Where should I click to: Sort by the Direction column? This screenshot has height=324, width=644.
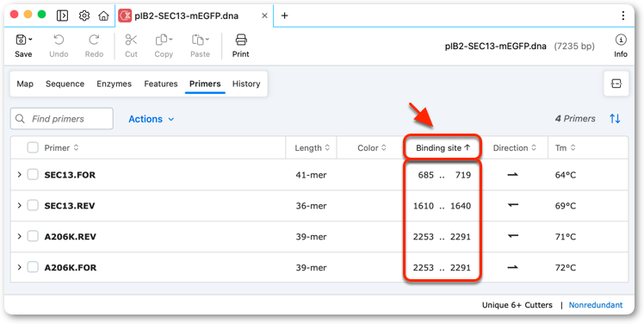514,147
